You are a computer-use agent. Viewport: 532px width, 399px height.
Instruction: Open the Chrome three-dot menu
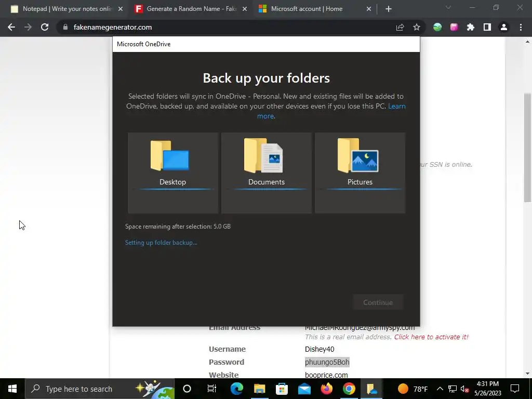coord(521,27)
